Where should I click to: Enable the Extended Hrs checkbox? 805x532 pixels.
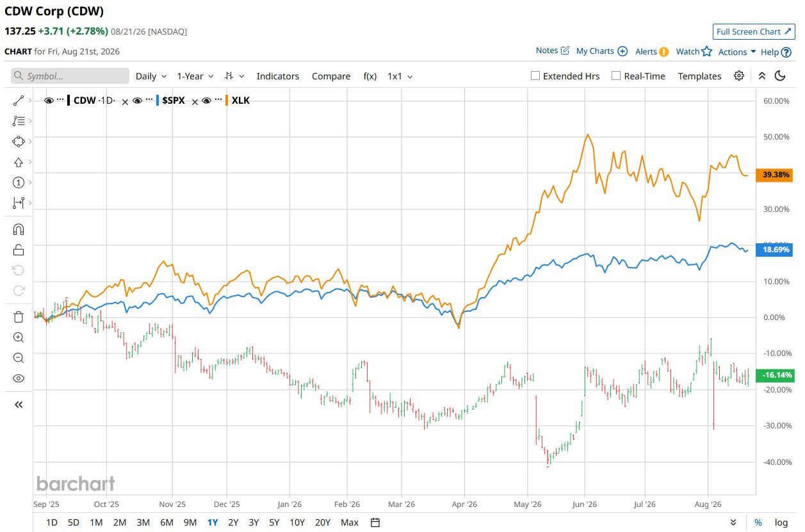[535, 76]
